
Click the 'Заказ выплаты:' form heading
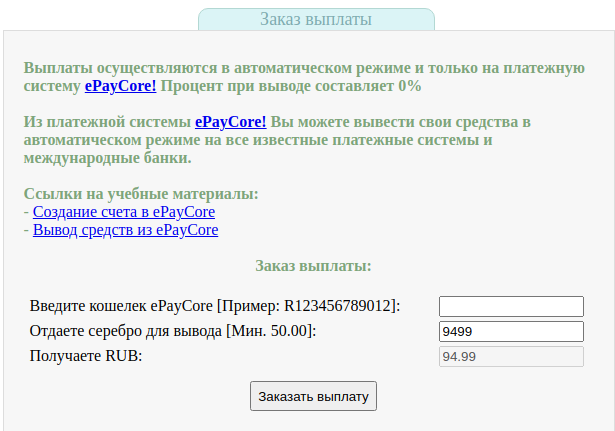tap(313, 266)
